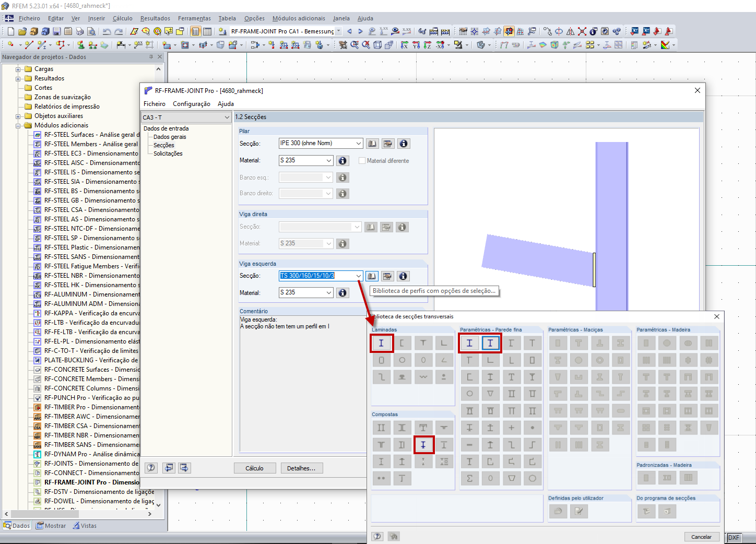Close the section library dialog
756x544 pixels.
[717, 316]
